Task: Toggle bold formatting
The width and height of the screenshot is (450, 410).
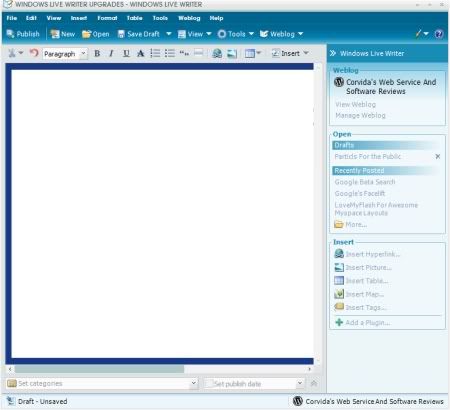Action: [97, 53]
